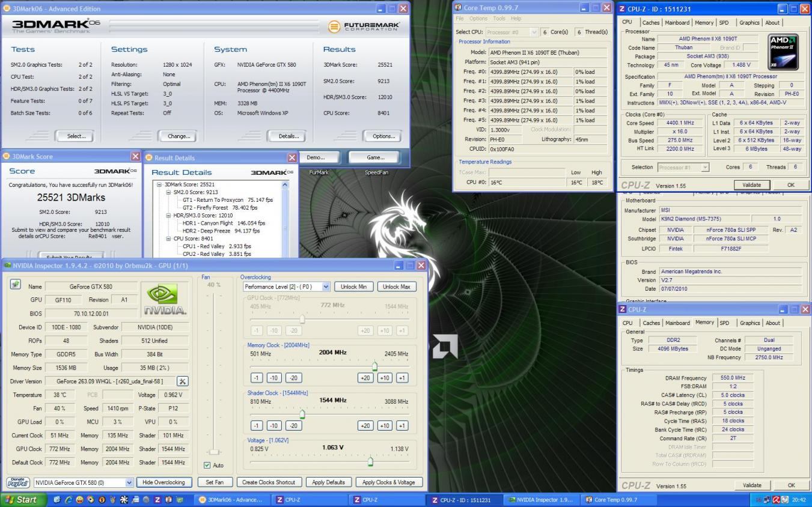
Task: Click the Fan speed vertical slider handle
Action: coord(213,451)
